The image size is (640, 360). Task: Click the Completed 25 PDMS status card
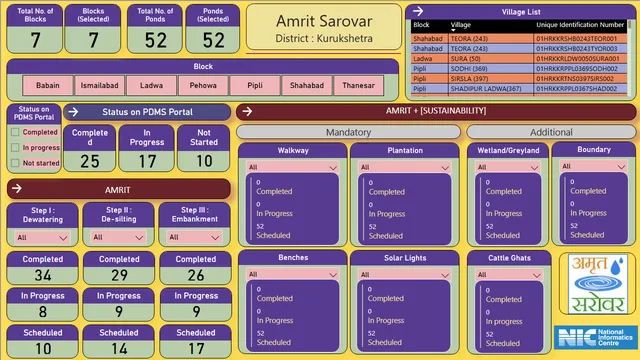point(90,148)
